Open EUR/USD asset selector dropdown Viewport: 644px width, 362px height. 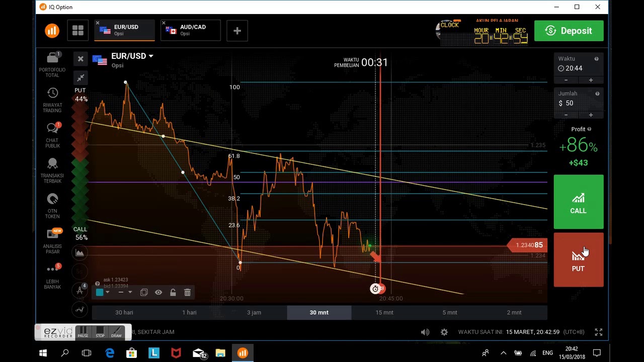point(131,56)
